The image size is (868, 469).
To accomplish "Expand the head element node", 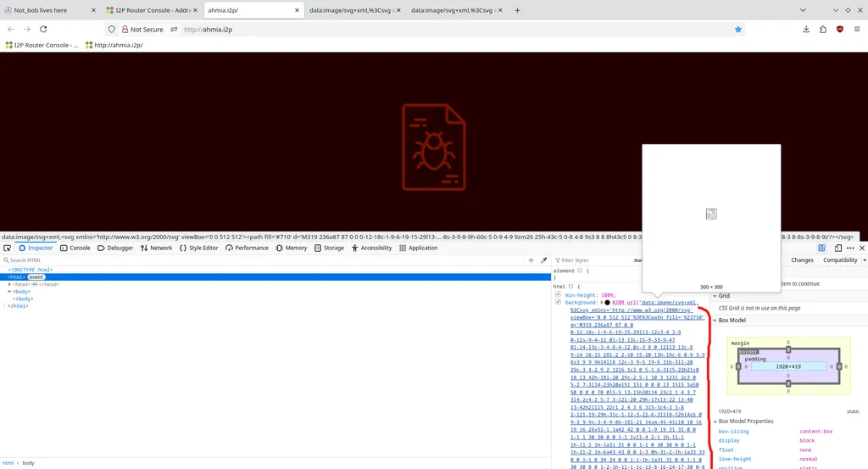I will 10,284.
